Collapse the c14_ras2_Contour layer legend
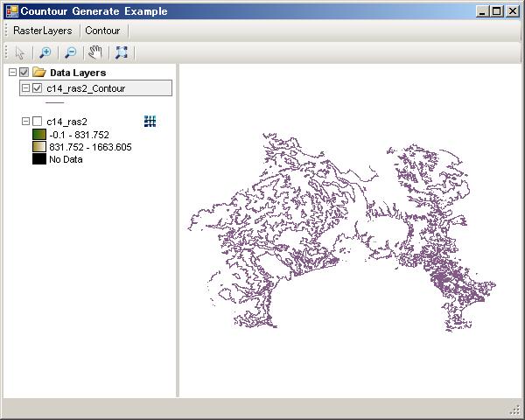This screenshot has width=525, height=420. pyautogui.click(x=25, y=88)
